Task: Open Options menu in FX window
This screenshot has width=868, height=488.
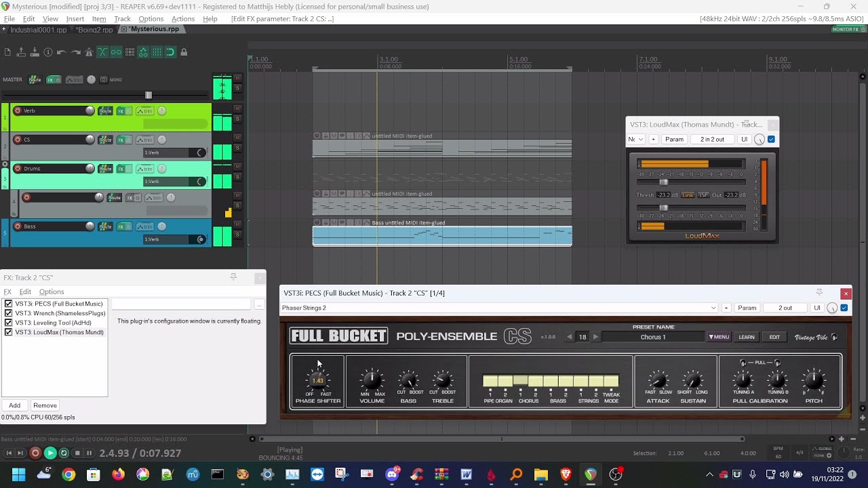Action: tap(52, 292)
